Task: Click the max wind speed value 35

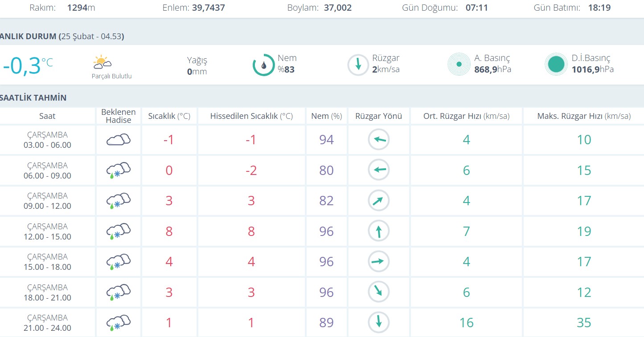Action: (x=584, y=323)
